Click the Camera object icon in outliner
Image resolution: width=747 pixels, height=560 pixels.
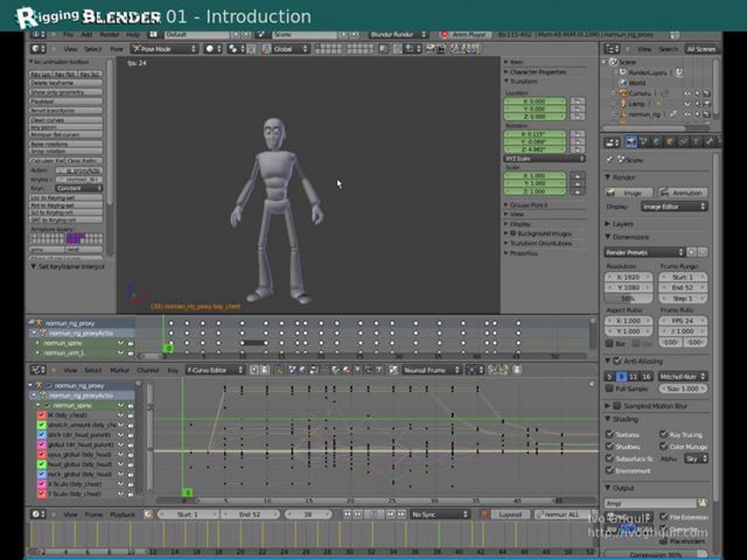pos(623,93)
